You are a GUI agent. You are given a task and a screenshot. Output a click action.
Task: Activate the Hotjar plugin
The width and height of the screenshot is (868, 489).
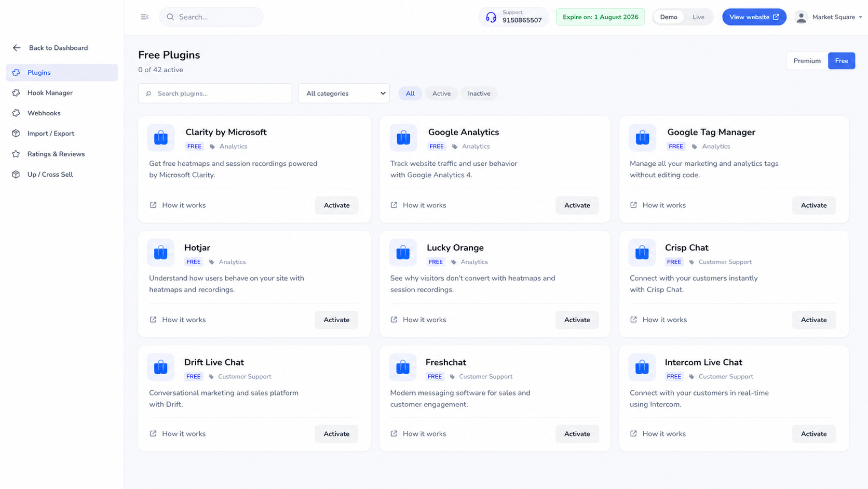(336, 320)
